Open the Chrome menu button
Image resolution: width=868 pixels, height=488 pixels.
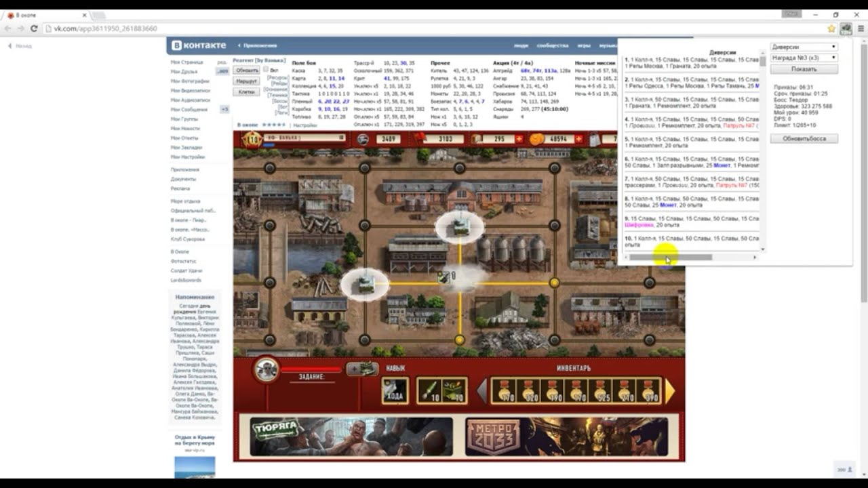click(x=861, y=28)
